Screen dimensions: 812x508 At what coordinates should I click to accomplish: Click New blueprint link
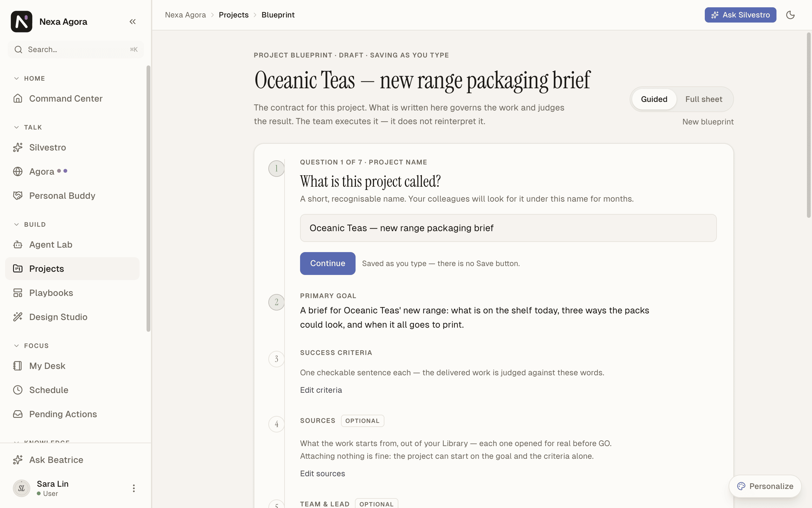point(708,122)
